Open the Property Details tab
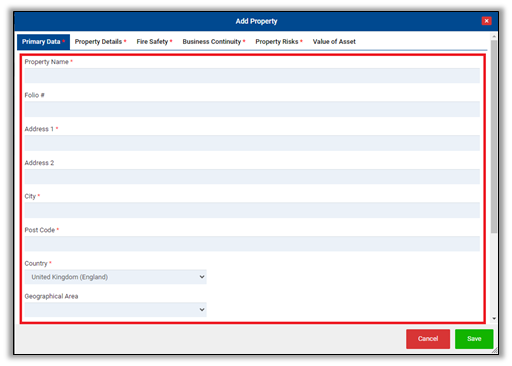The height and width of the screenshot is (366, 512). click(100, 42)
